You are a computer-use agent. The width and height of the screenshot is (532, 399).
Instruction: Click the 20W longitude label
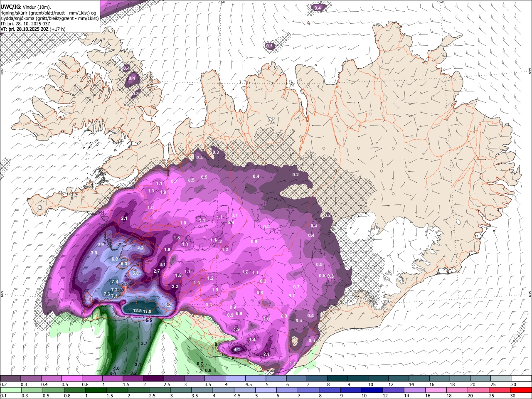tap(221, 2)
